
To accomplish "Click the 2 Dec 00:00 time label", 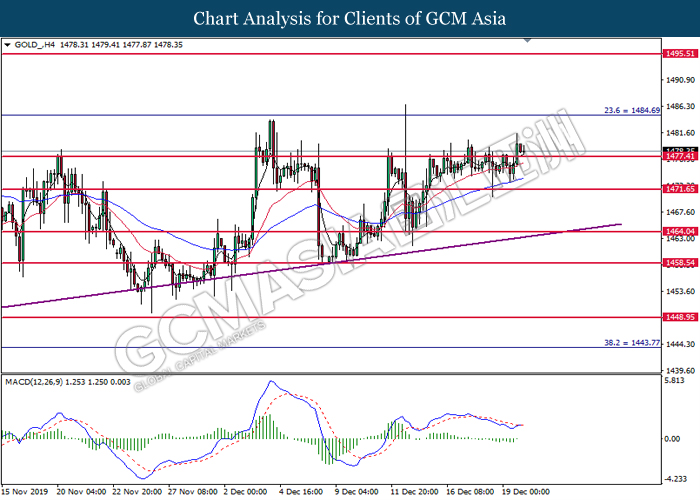I will pos(246,492).
